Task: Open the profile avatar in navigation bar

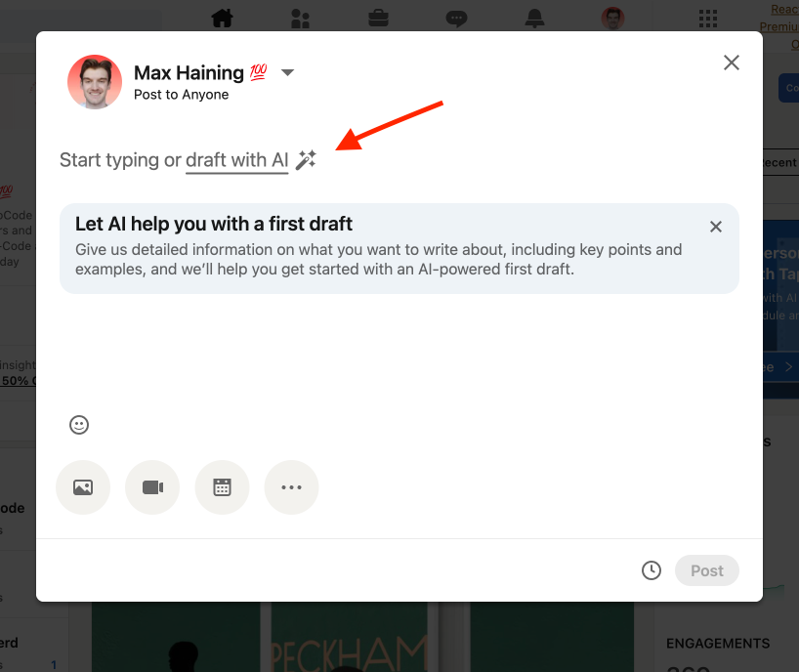Action: pyautogui.click(x=613, y=19)
